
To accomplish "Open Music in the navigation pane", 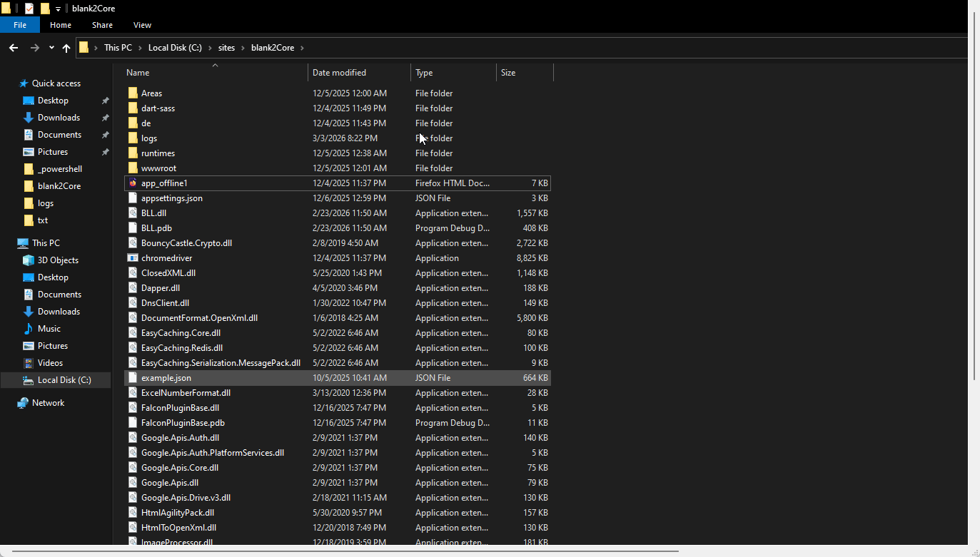I will tap(49, 329).
